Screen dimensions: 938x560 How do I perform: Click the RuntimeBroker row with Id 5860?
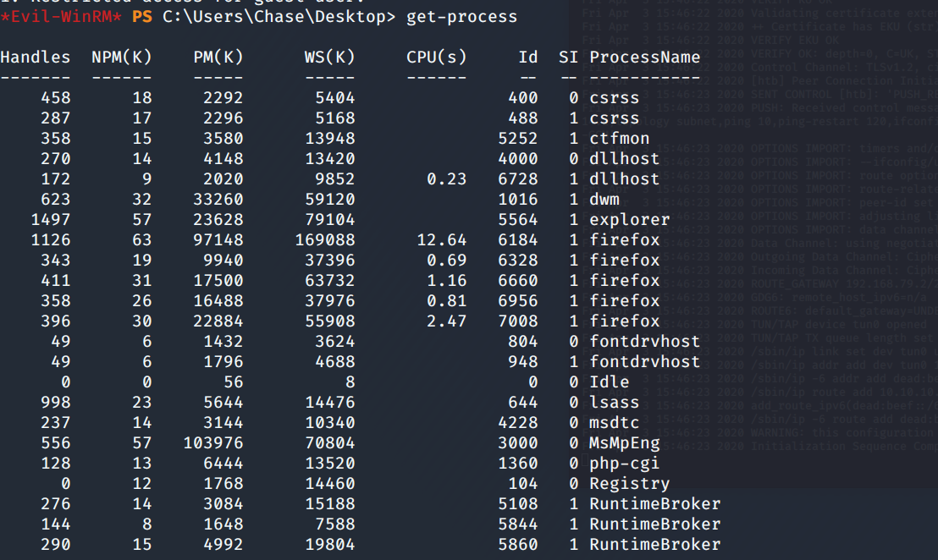click(x=654, y=545)
